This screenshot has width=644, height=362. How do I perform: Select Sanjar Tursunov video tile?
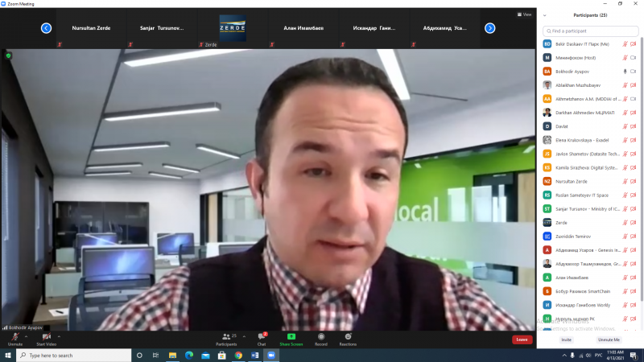[162, 28]
